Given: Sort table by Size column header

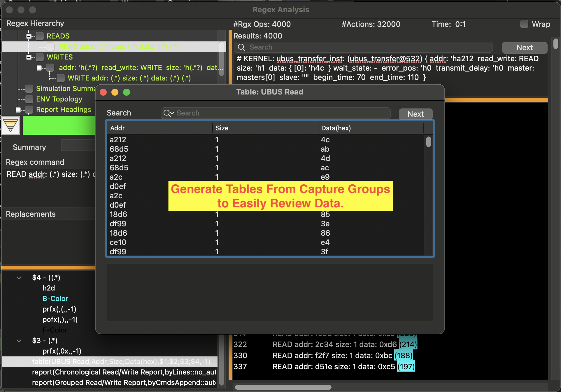Looking at the screenshot, I should [x=265, y=128].
